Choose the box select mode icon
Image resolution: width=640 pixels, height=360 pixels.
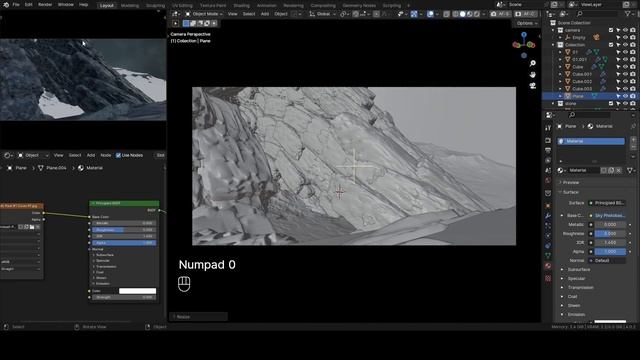(x=186, y=23)
